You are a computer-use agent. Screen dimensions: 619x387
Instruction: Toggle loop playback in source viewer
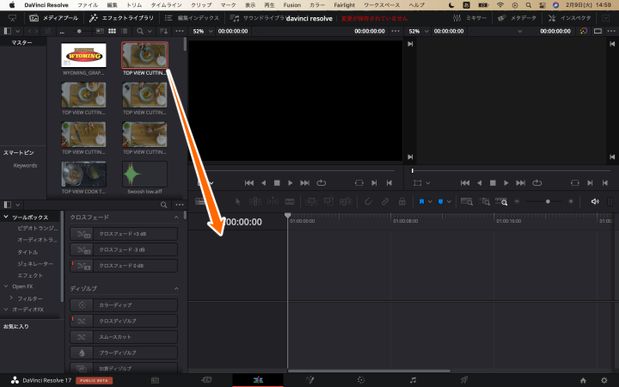pos(321,183)
